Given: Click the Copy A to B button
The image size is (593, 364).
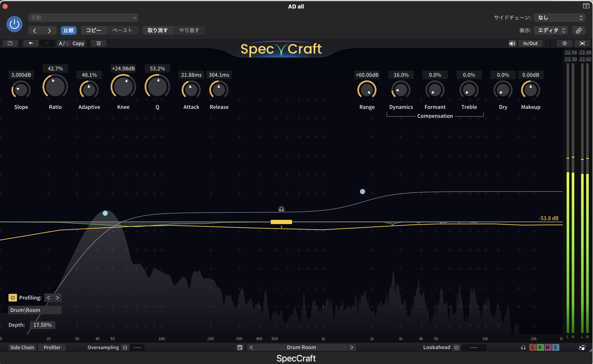Looking at the screenshot, I should (x=78, y=43).
